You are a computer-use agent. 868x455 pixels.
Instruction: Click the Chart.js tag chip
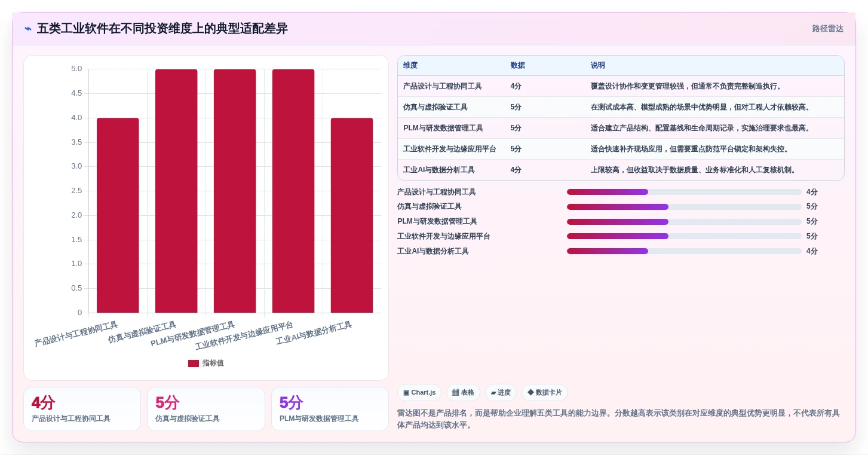(x=419, y=393)
